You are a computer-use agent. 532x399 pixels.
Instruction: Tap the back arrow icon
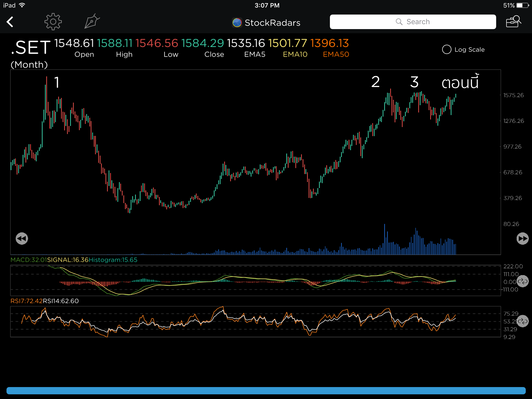point(10,22)
